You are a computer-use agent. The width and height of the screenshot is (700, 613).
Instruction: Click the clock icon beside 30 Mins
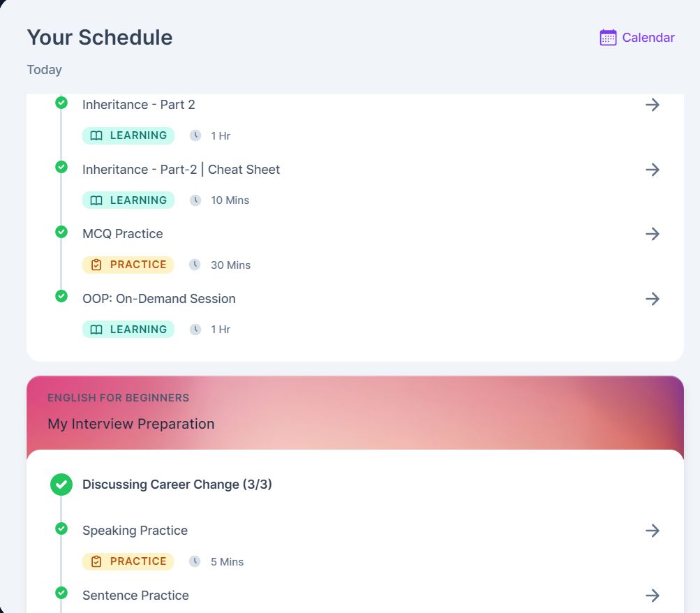[195, 265]
